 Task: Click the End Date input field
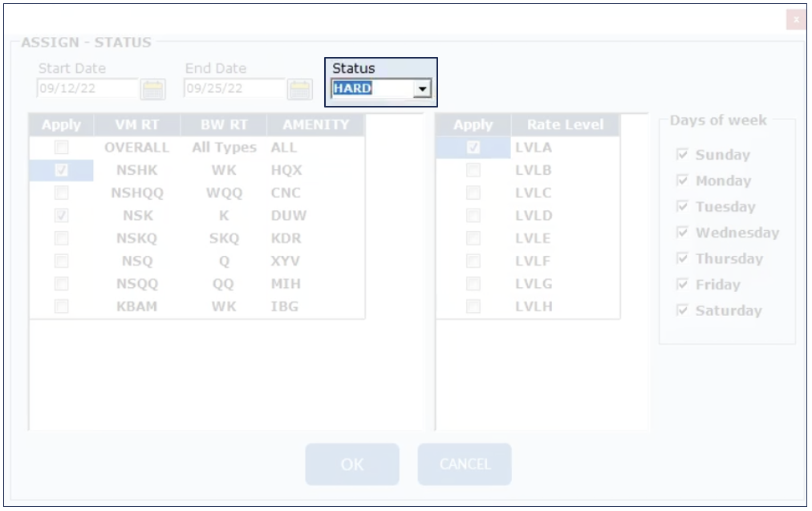click(235, 89)
